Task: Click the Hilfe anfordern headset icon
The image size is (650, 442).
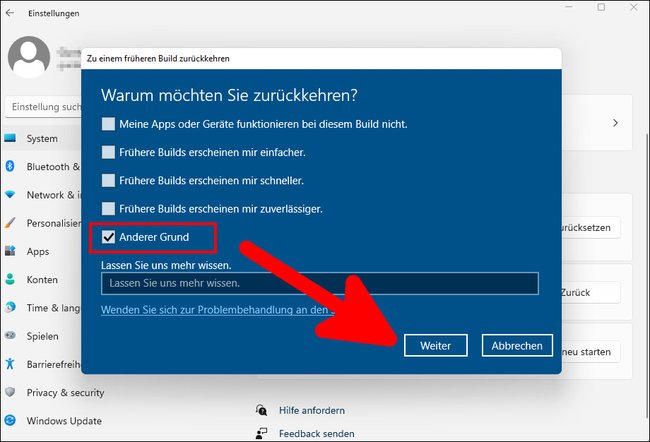Action: coord(261,410)
